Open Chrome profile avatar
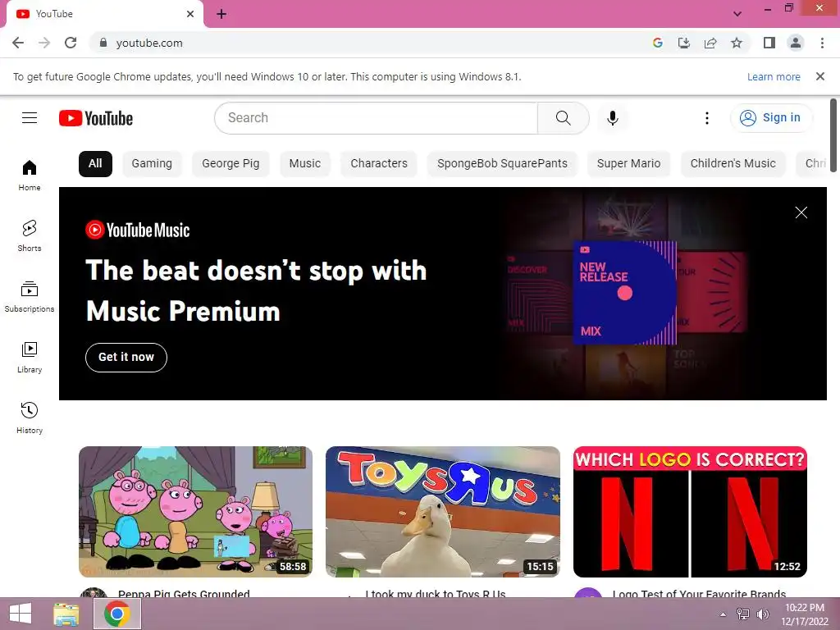This screenshot has width=840, height=630. pyautogui.click(x=796, y=43)
